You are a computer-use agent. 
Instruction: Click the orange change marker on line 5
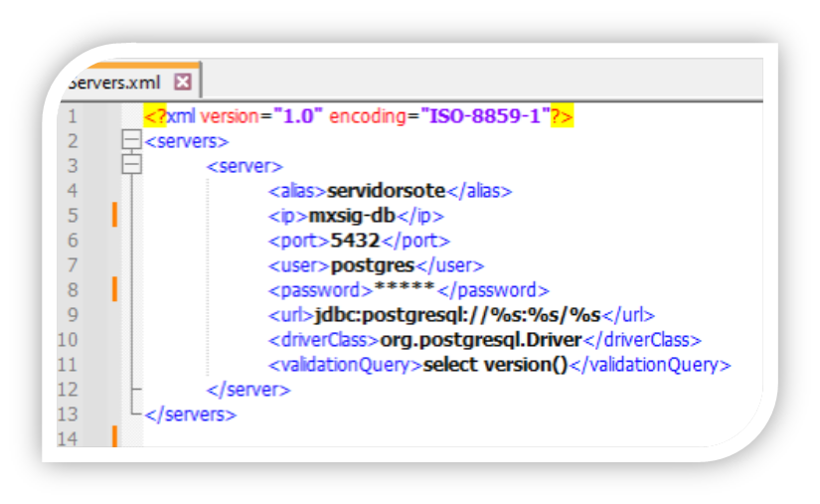[x=115, y=216]
